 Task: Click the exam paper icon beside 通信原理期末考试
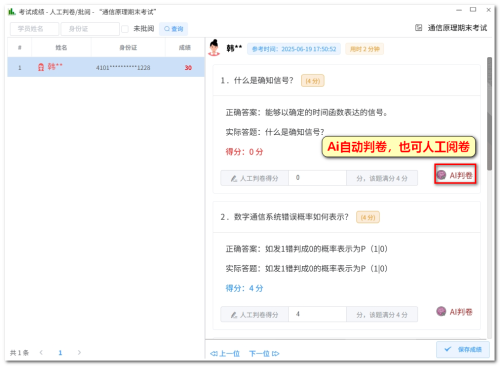click(419, 28)
